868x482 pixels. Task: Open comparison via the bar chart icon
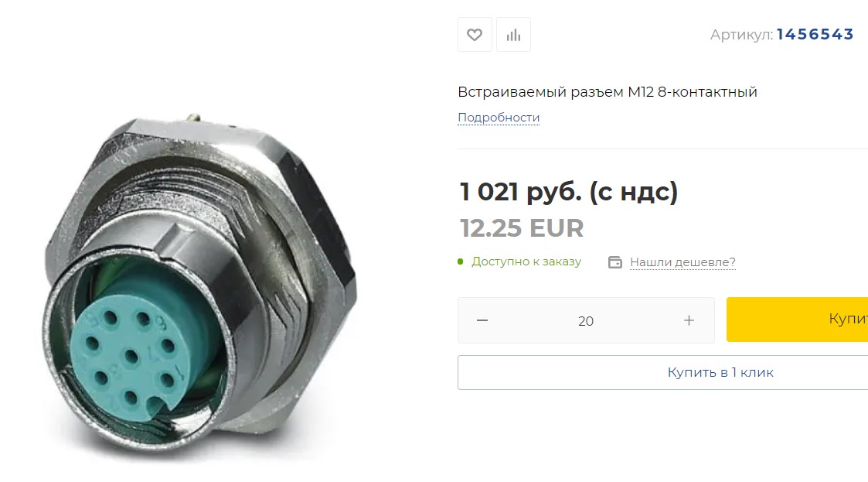(x=513, y=34)
